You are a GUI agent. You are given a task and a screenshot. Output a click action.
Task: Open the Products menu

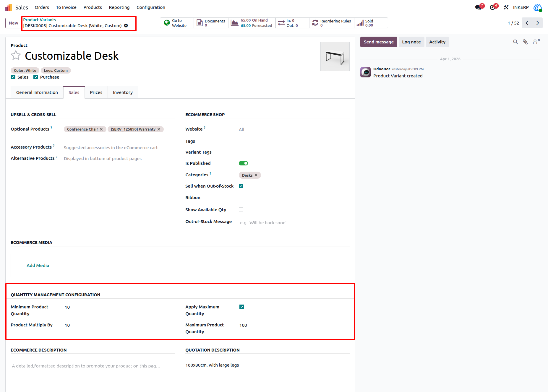[x=93, y=7]
